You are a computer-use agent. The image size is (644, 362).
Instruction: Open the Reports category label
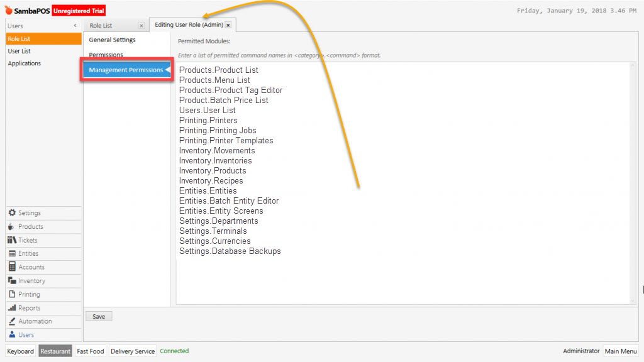click(x=29, y=308)
